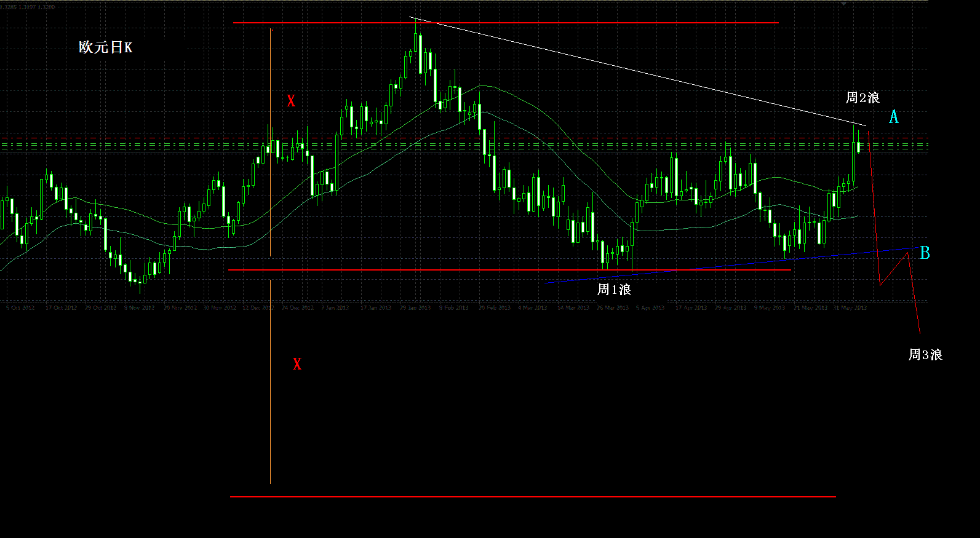The height and width of the screenshot is (538, 980).
Task: Click the 4 Mar 2013 date label
Action: 532,307
